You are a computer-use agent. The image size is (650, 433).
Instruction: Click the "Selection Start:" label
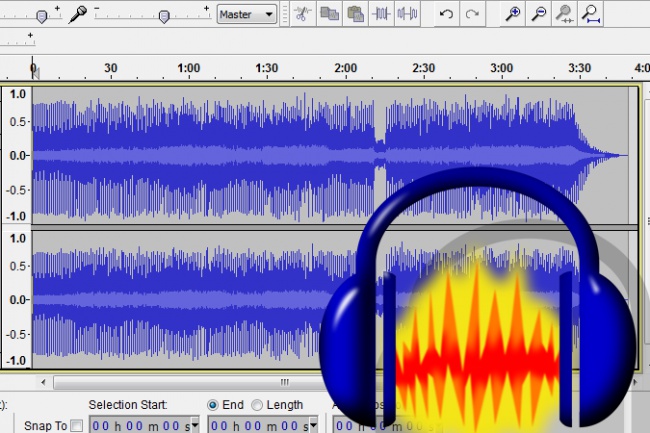click(128, 405)
